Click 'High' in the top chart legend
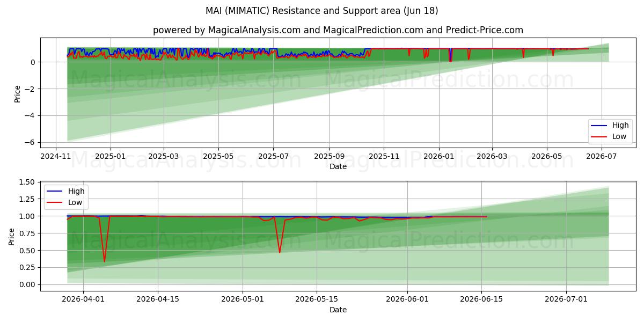Image resolution: width=644 pixels, height=322 pixels. point(620,125)
